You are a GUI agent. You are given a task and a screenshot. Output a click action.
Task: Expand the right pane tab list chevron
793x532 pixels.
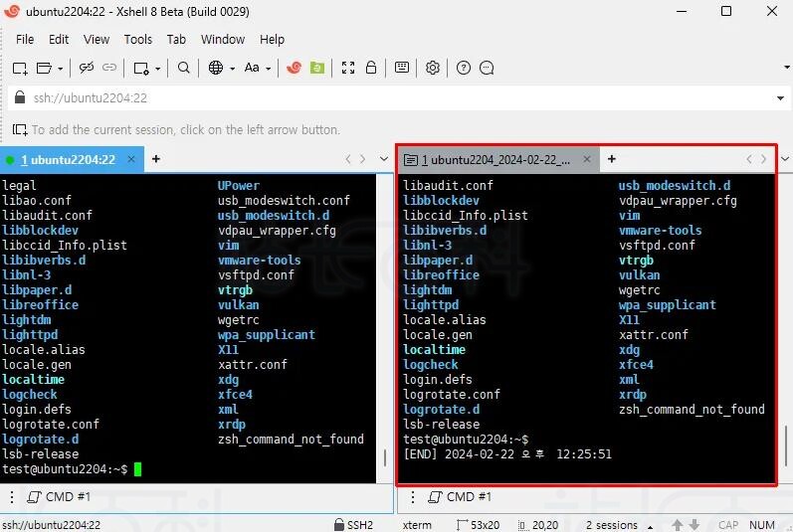(785, 159)
